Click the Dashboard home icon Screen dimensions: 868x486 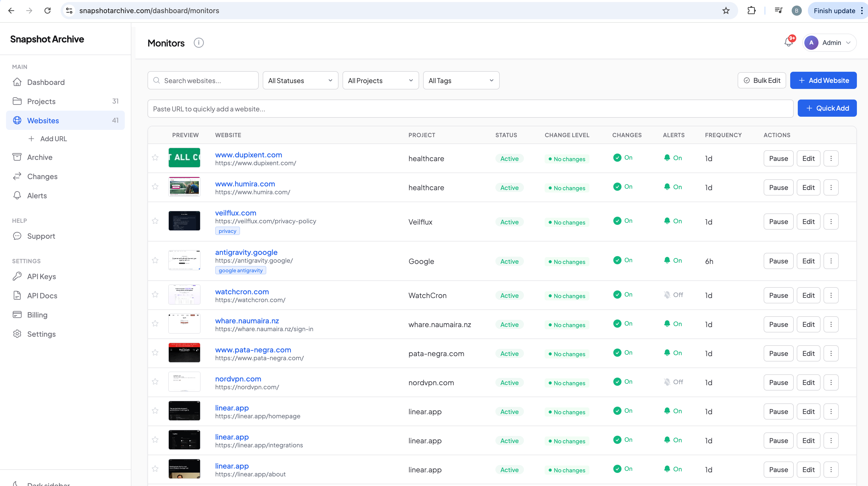[17, 82]
